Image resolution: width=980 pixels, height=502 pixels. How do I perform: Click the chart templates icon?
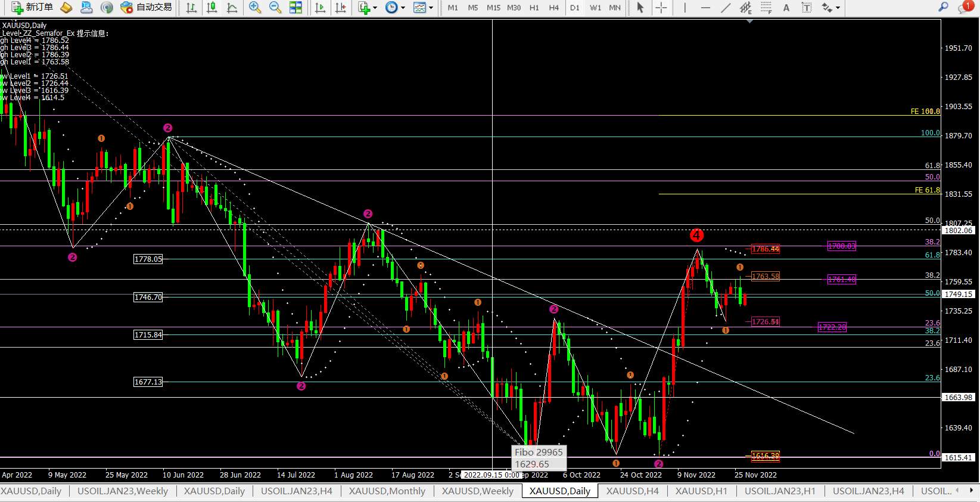[x=419, y=8]
